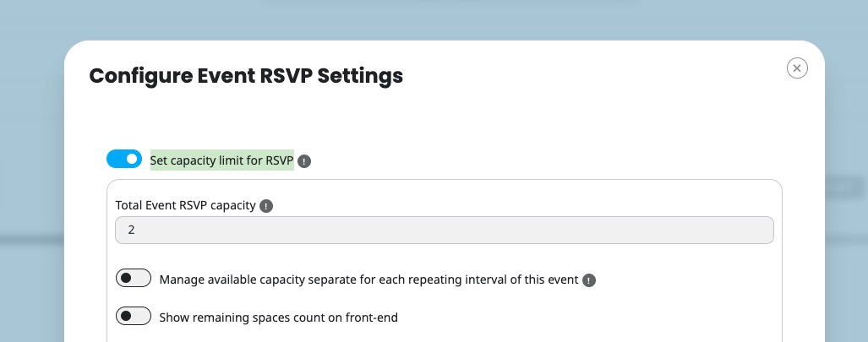Screen dimensions: 868x342
Task: Disable the Set capacity limit for RSVP toggle
Action: pyautogui.click(x=124, y=159)
